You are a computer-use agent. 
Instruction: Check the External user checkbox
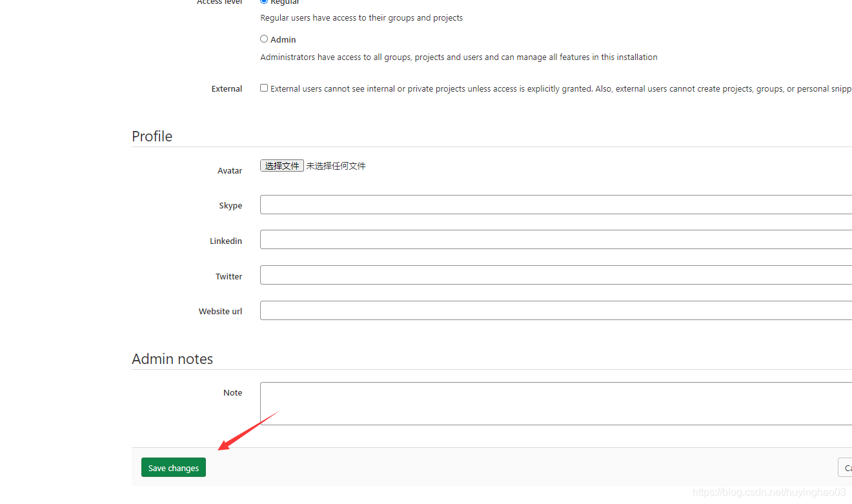264,88
